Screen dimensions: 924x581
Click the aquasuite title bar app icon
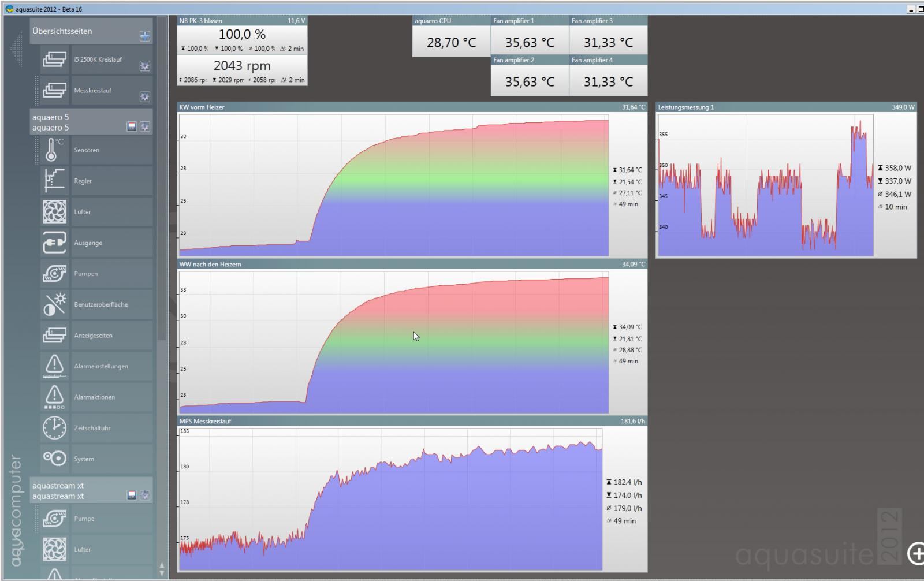(x=9, y=9)
